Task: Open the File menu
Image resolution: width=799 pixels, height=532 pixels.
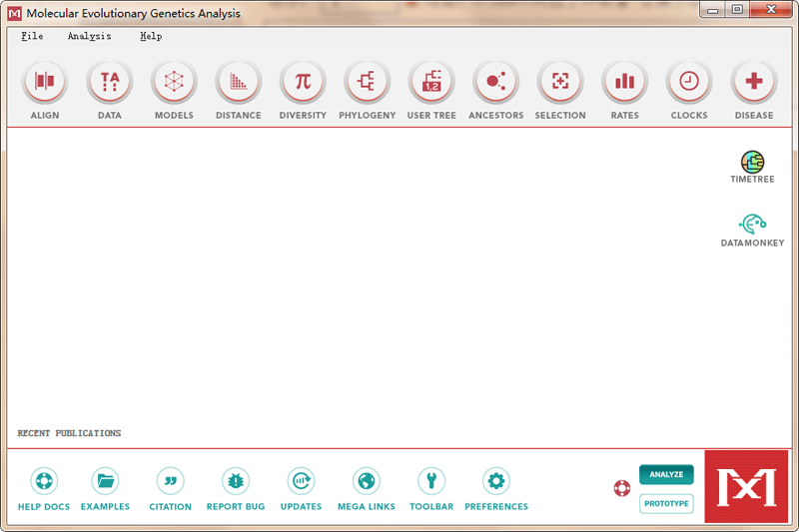Action: [32, 36]
